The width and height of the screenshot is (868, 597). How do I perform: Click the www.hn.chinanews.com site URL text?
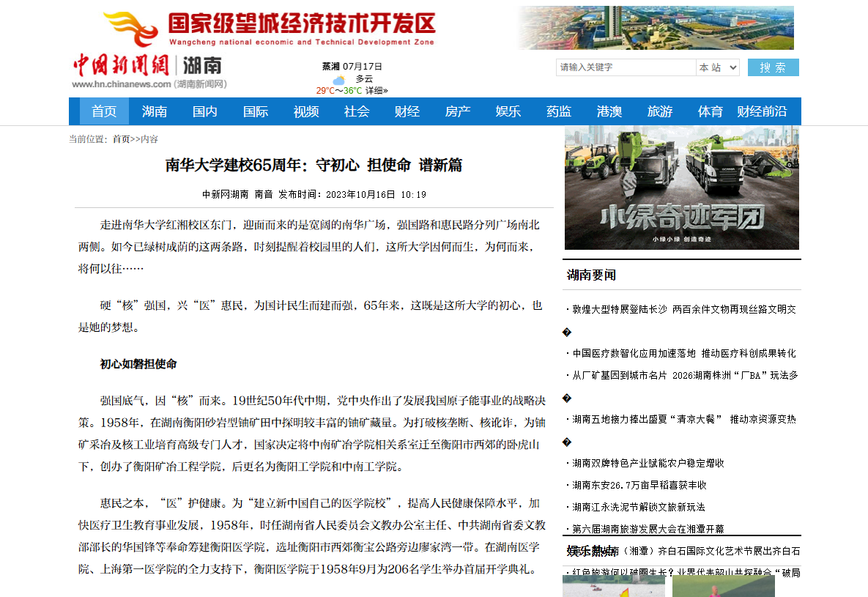point(122,84)
